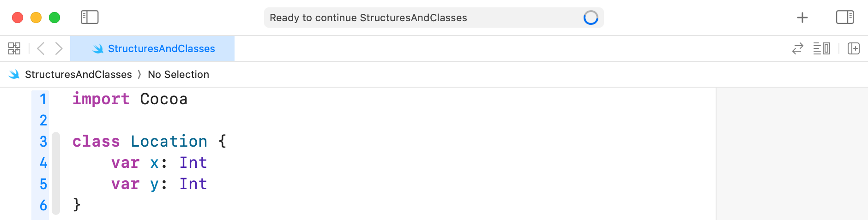Toggle the inspector panel on the right

point(844,18)
